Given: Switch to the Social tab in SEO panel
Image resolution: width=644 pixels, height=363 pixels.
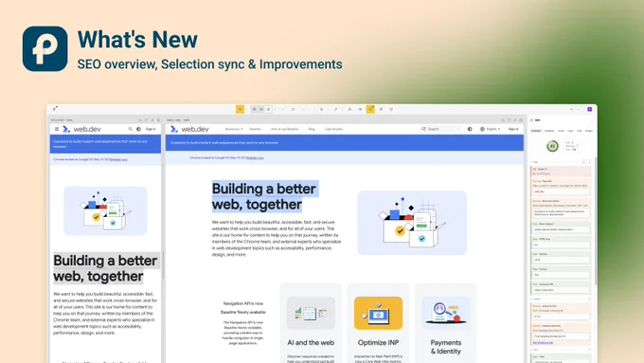Looking at the screenshot, I should coord(561,131).
